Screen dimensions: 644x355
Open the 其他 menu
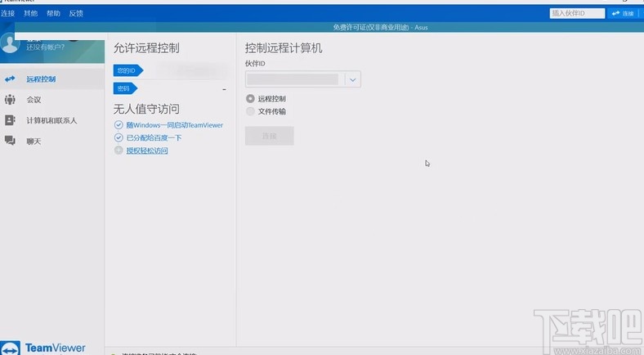[x=31, y=13]
